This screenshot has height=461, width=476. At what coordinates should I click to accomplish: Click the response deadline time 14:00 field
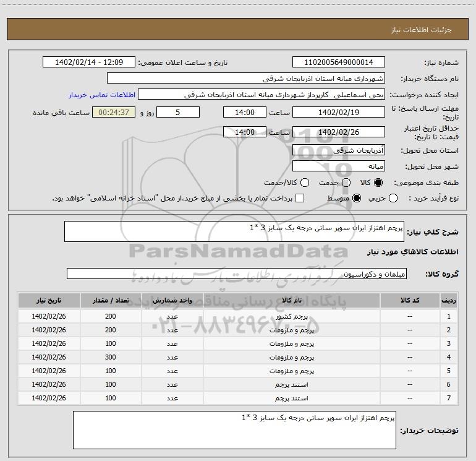click(245, 112)
